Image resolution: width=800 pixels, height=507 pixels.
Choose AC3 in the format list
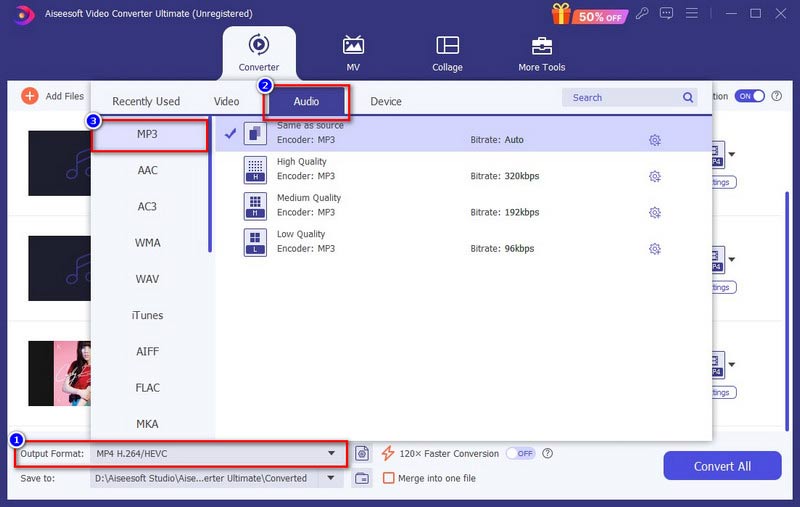pyautogui.click(x=147, y=207)
